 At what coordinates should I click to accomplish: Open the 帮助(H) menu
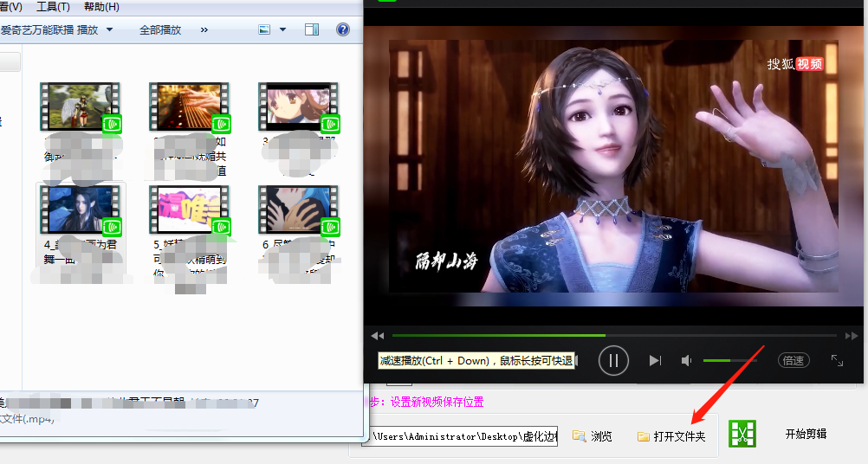(101, 7)
